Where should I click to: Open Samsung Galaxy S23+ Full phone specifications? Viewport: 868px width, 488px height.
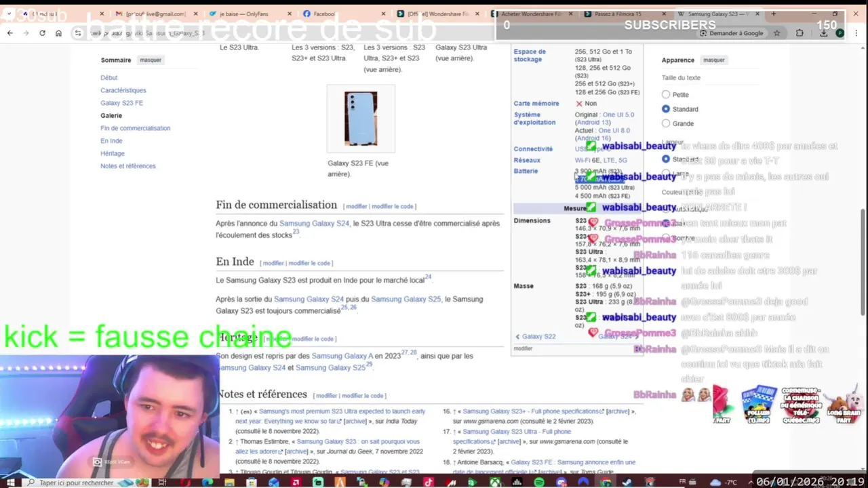pyautogui.click(x=534, y=411)
